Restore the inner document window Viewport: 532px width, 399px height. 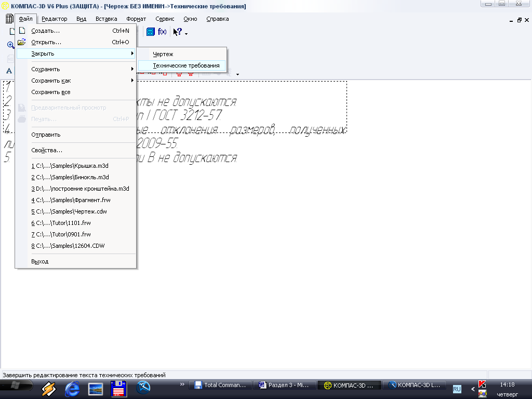(x=519, y=20)
